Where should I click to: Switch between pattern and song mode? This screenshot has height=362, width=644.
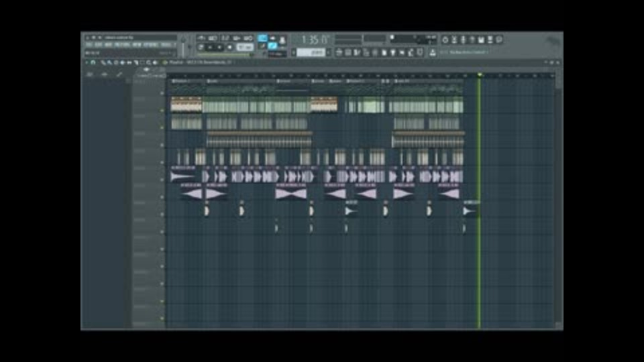pos(201,47)
